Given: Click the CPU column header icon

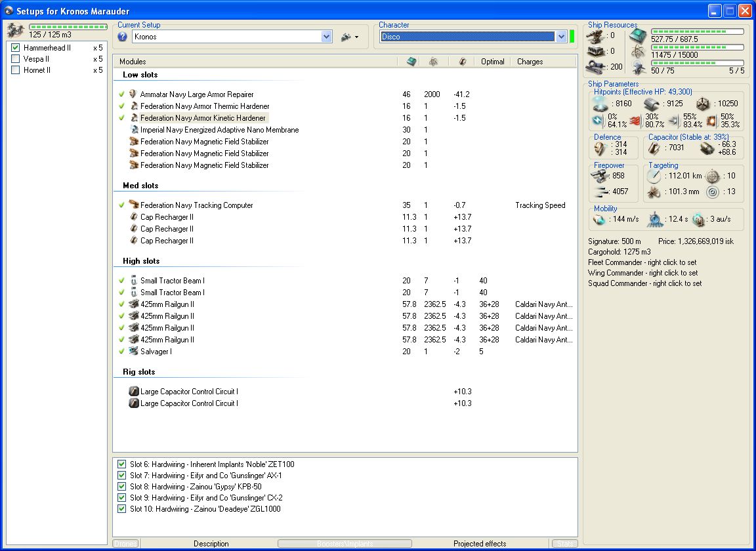Looking at the screenshot, I should [x=411, y=61].
